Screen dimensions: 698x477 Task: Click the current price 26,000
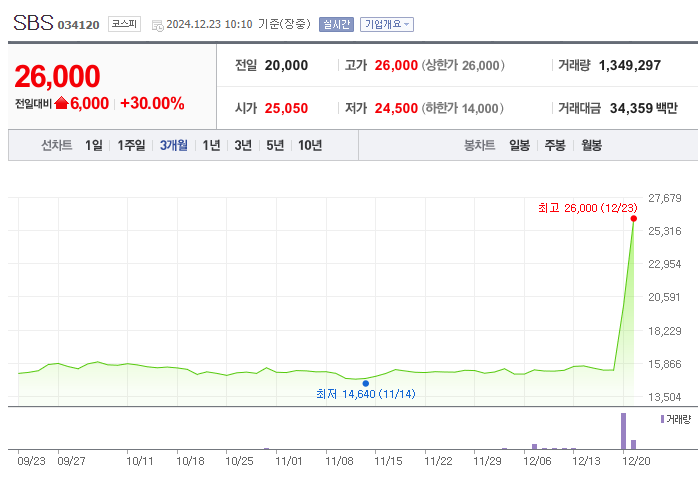pos(57,76)
